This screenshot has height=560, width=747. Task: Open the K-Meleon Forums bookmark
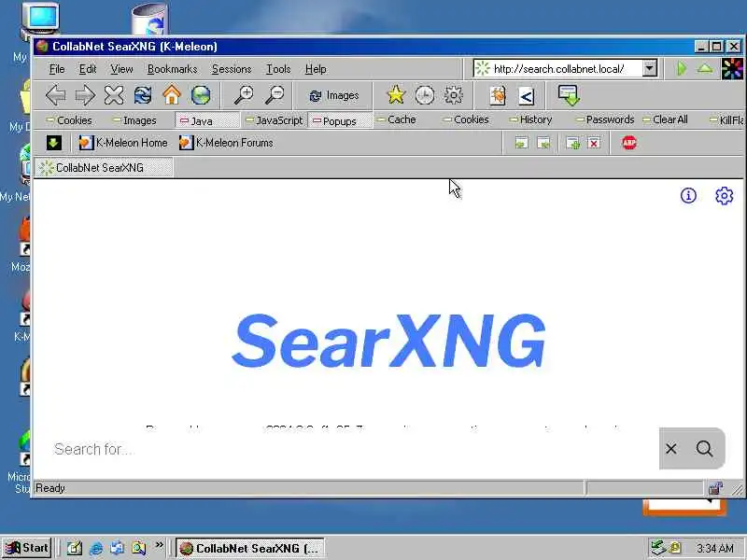tap(226, 143)
